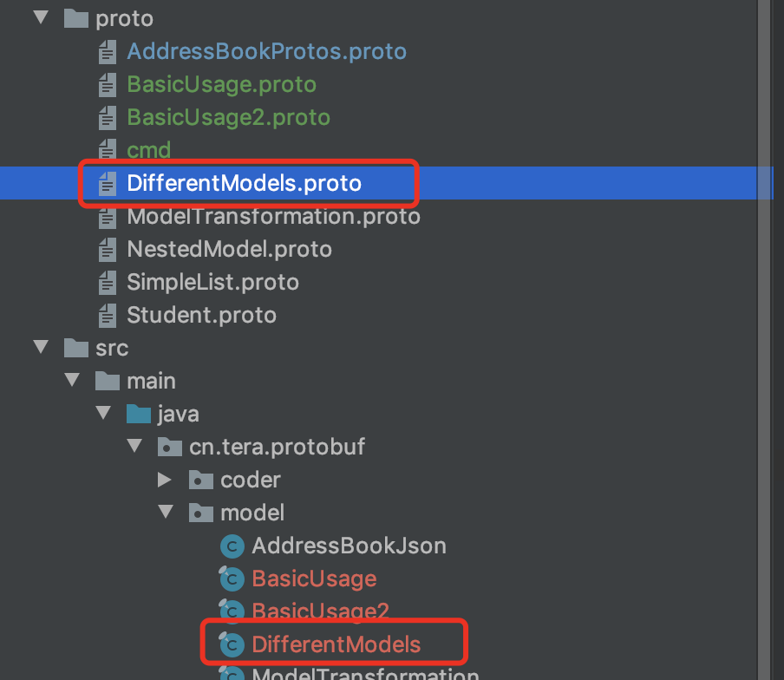Click the vertical scrollbar of project tree

click(x=764, y=340)
